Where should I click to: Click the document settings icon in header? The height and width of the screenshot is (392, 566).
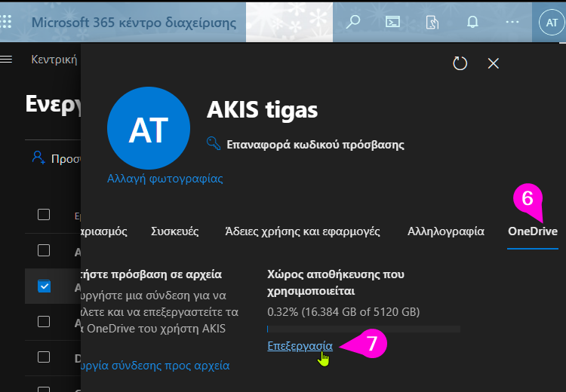432,23
